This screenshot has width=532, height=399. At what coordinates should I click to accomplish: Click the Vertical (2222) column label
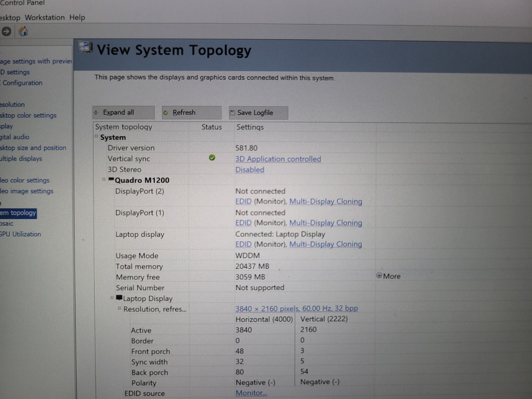tap(324, 319)
